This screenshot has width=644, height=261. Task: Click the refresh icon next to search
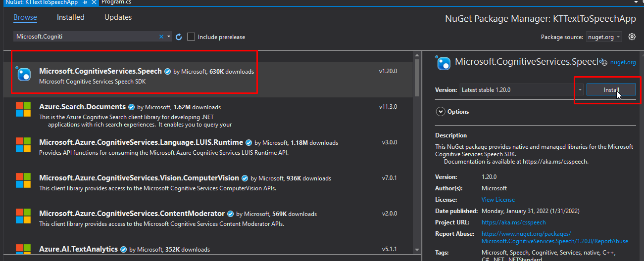click(179, 37)
